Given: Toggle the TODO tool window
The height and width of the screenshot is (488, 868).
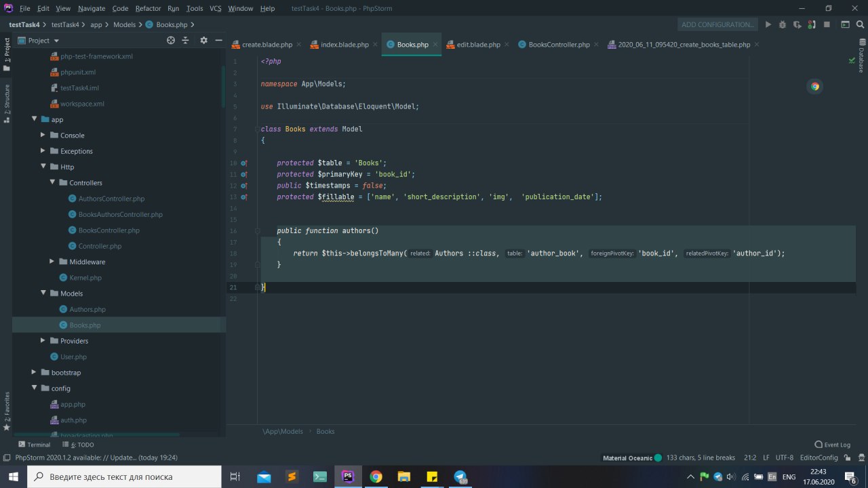Looking at the screenshot, I should [78, 445].
